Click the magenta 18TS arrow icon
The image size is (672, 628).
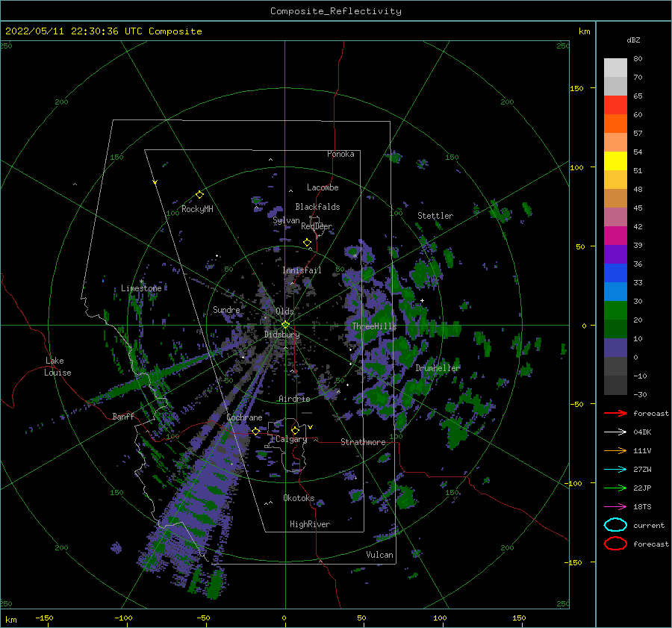point(615,507)
